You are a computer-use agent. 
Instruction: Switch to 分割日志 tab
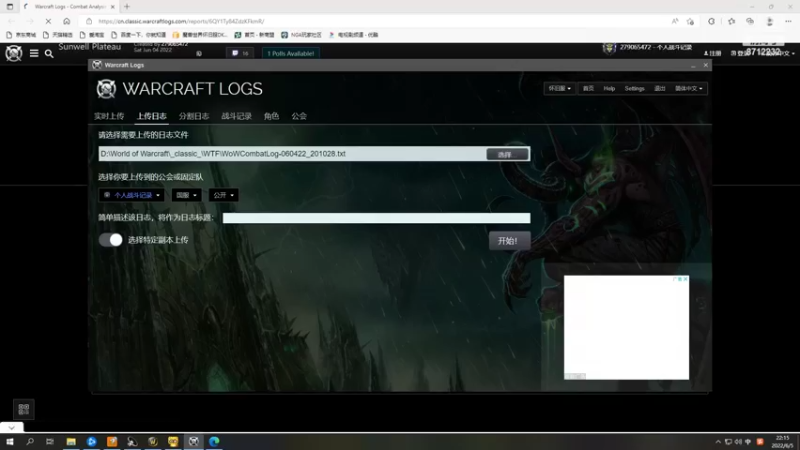(194, 116)
